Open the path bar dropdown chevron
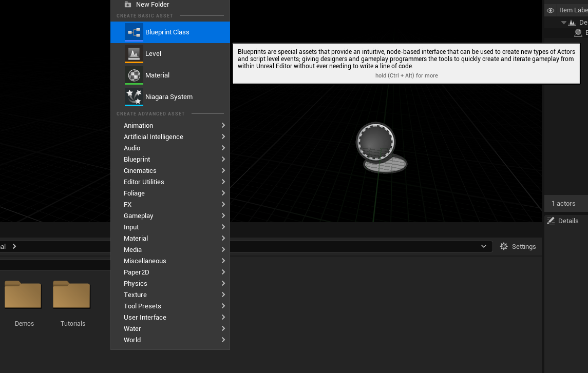 point(484,246)
